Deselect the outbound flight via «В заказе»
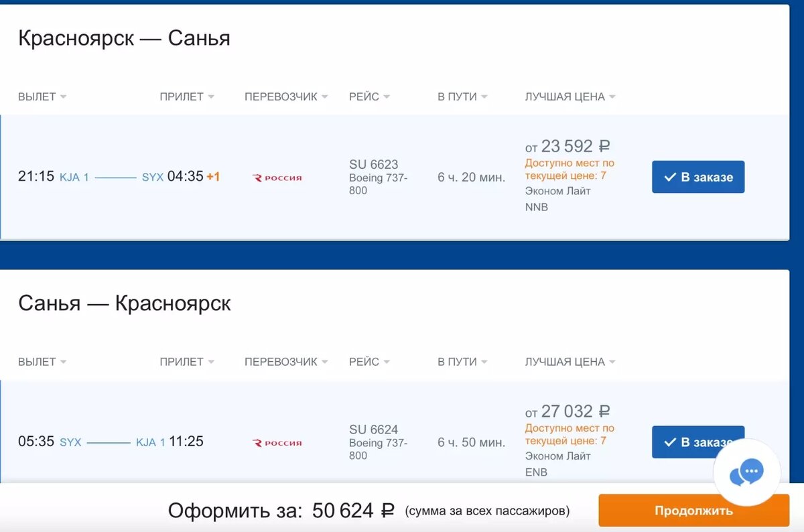 pos(698,177)
